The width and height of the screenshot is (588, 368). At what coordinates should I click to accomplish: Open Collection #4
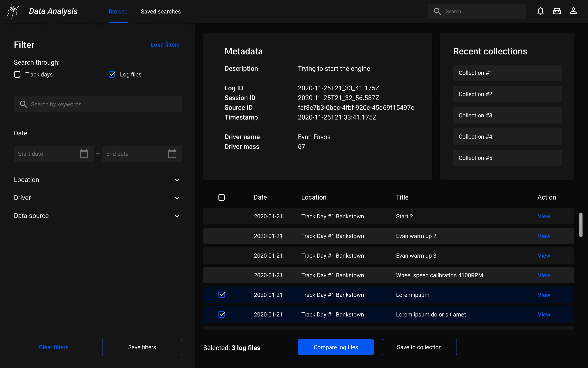point(507,137)
